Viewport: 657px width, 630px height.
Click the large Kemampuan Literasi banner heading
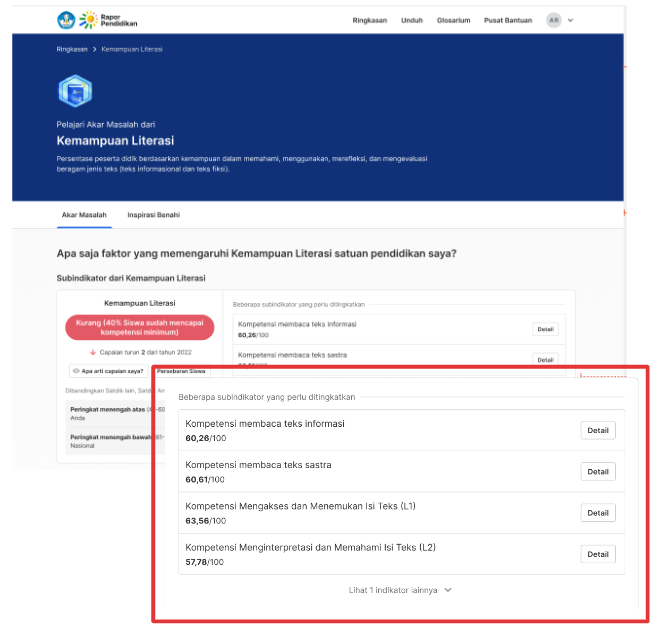click(115, 141)
